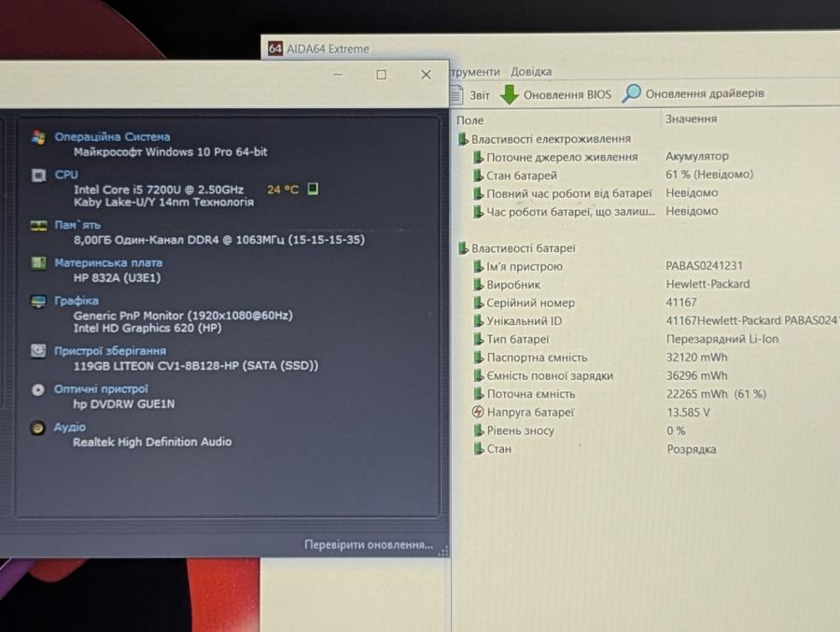Grab the window resize grip corner
This screenshot has width=840, height=632.
[443, 551]
